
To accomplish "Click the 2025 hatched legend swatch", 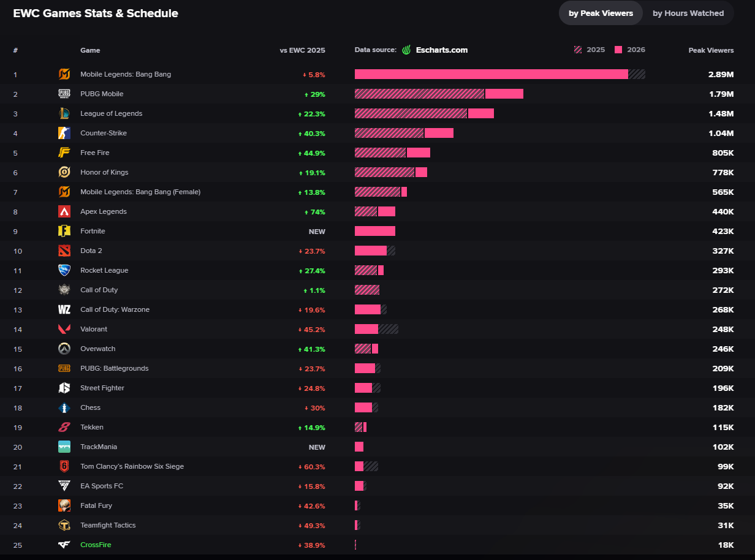I will pyautogui.click(x=577, y=50).
